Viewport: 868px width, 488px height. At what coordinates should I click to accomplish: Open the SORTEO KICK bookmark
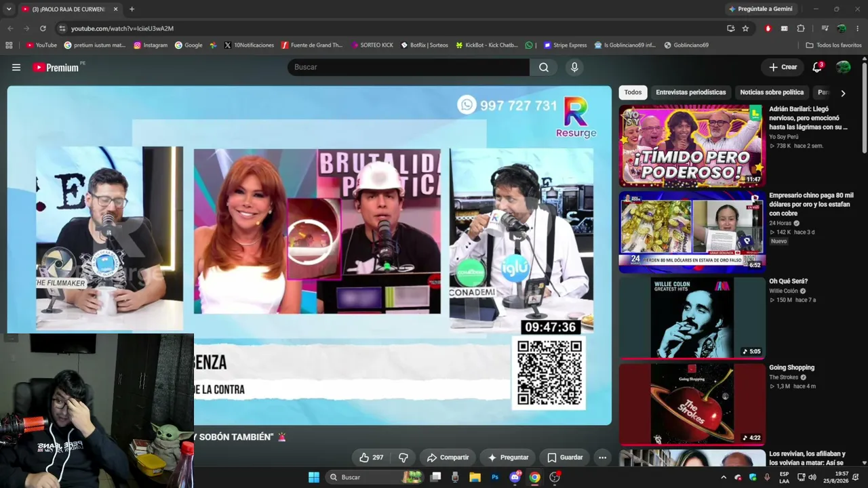coord(372,45)
